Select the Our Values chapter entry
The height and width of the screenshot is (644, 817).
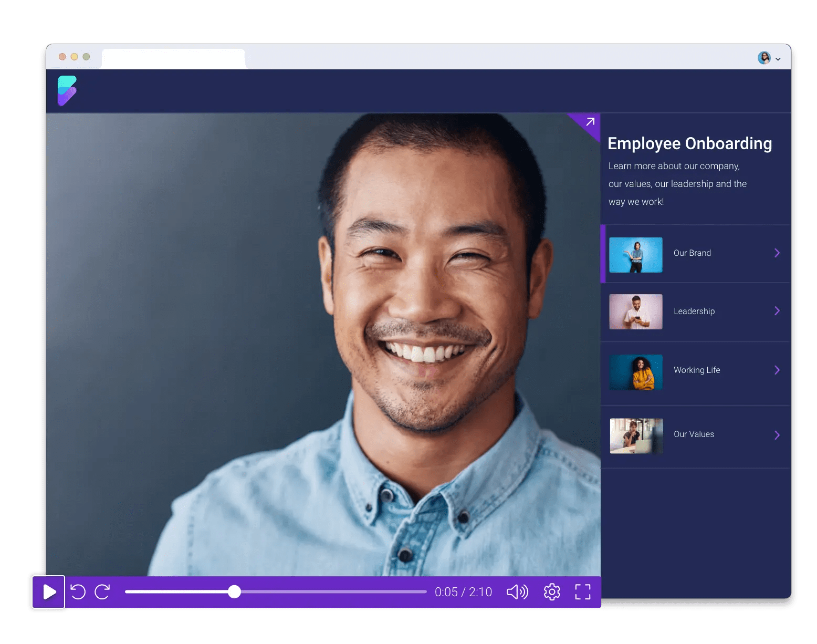pyautogui.click(x=694, y=434)
